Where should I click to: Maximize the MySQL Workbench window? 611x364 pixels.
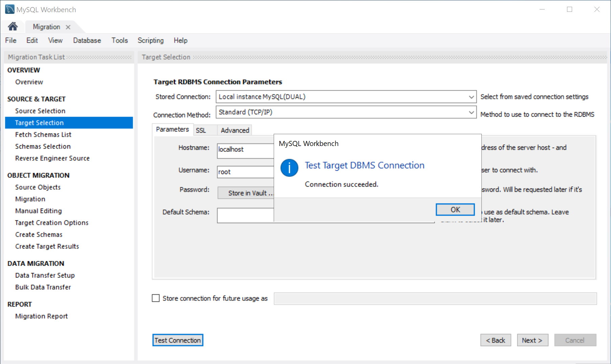(569, 9)
